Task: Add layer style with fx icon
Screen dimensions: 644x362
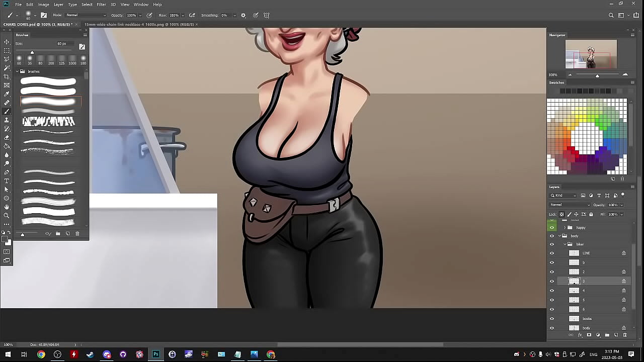Action: click(580, 335)
